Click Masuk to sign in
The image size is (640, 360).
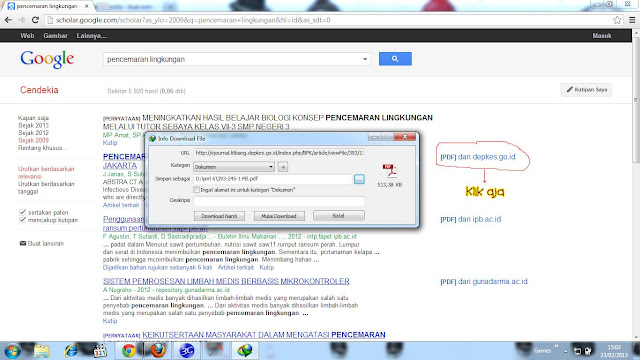(602, 36)
